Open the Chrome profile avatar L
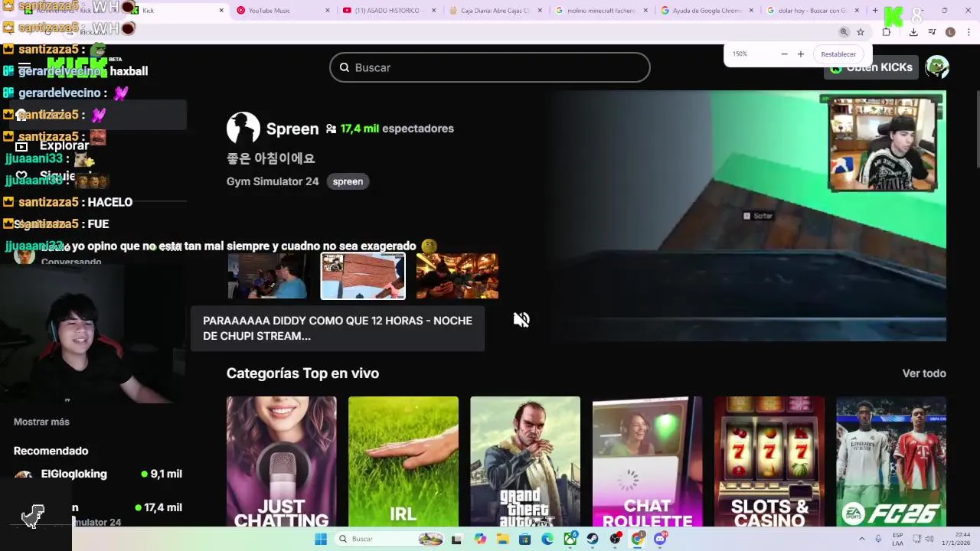This screenshot has height=551, width=980. pos(950,32)
